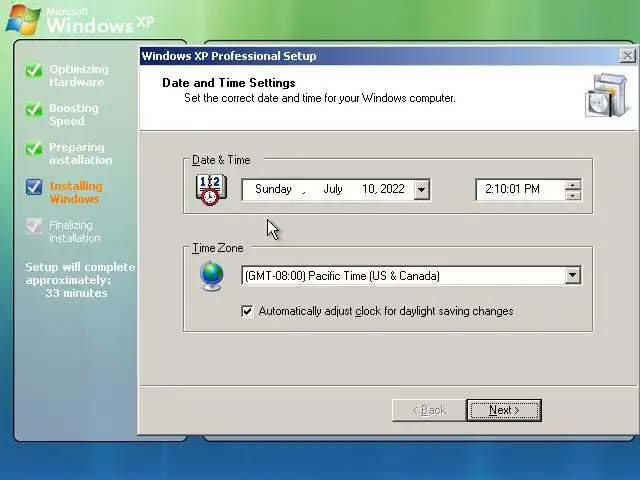Click Next to continue setup
640x480 pixels.
coord(504,410)
